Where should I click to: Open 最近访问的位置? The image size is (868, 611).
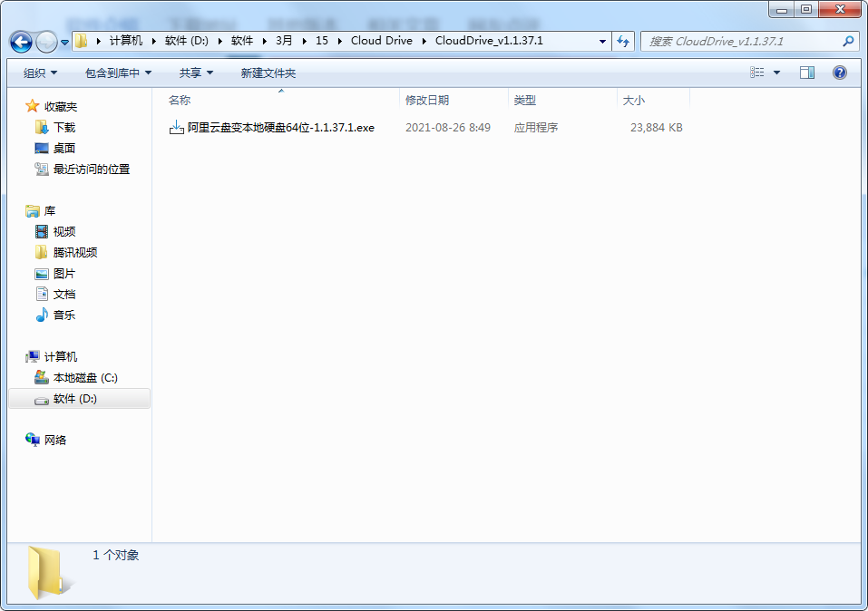[92, 169]
